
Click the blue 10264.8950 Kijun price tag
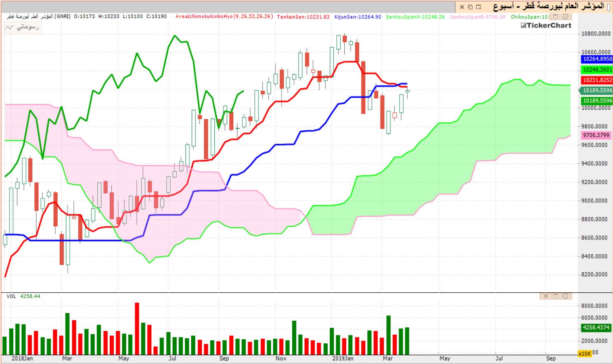[x=597, y=59]
